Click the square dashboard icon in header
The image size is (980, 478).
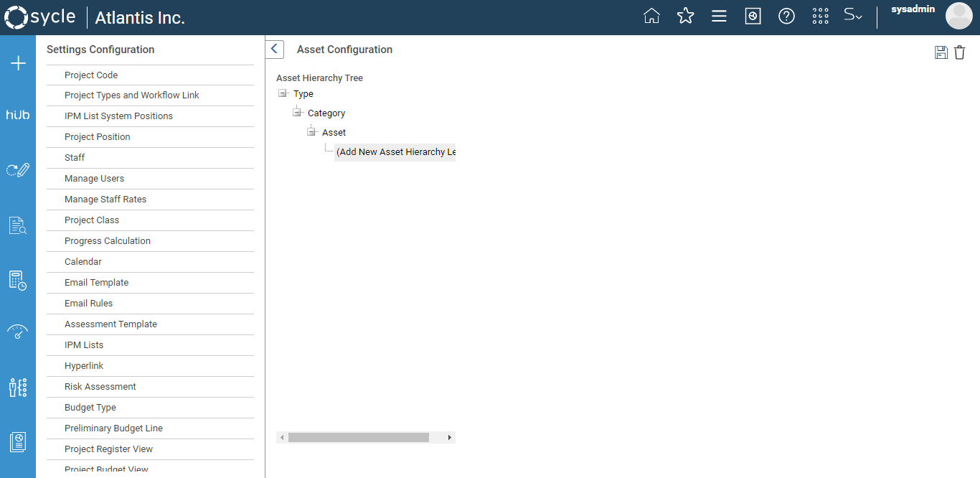click(753, 16)
